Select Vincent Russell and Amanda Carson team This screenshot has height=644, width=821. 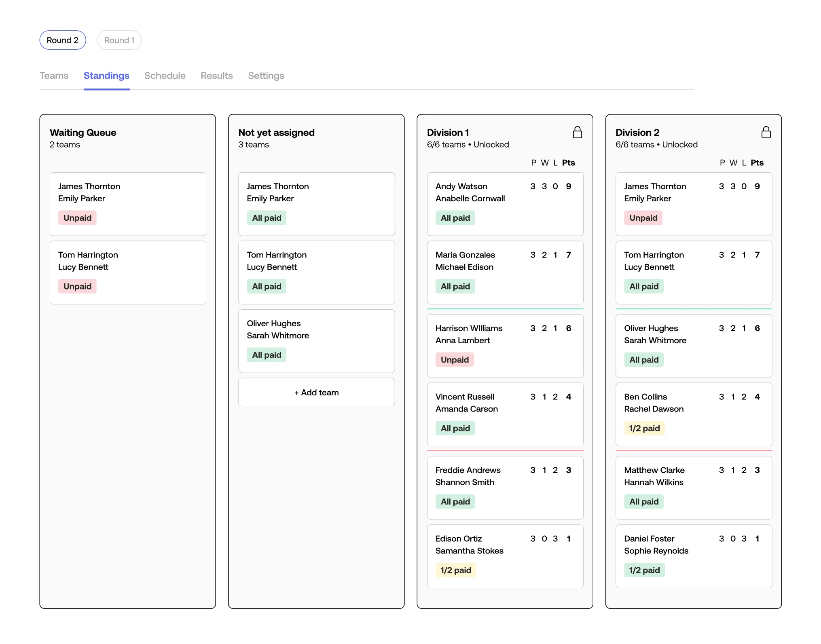pos(505,414)
